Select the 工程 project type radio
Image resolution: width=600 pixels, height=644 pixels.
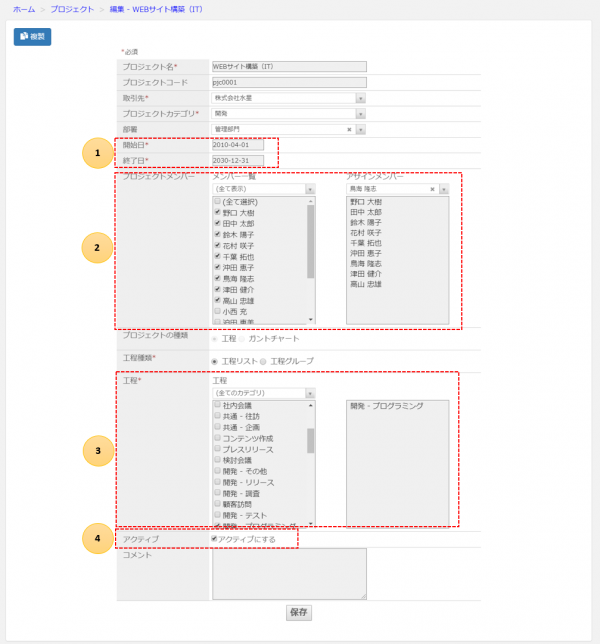coord(214,339)
